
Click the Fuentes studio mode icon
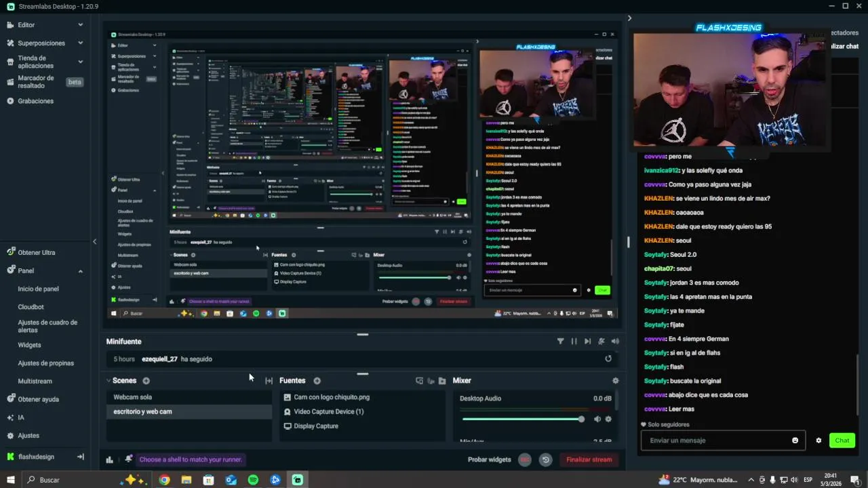(x=419, y=381)
